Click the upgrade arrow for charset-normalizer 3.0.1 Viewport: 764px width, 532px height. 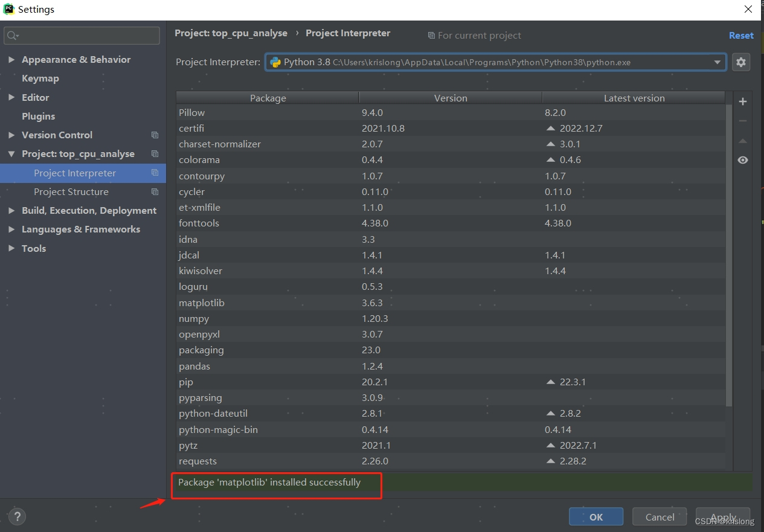(x=550, y=144)
